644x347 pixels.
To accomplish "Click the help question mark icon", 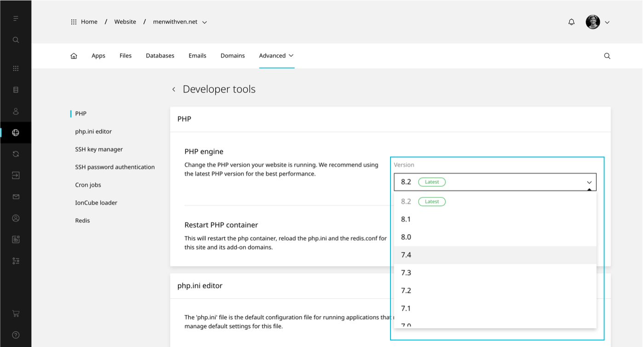I will (x=16, y=335).
